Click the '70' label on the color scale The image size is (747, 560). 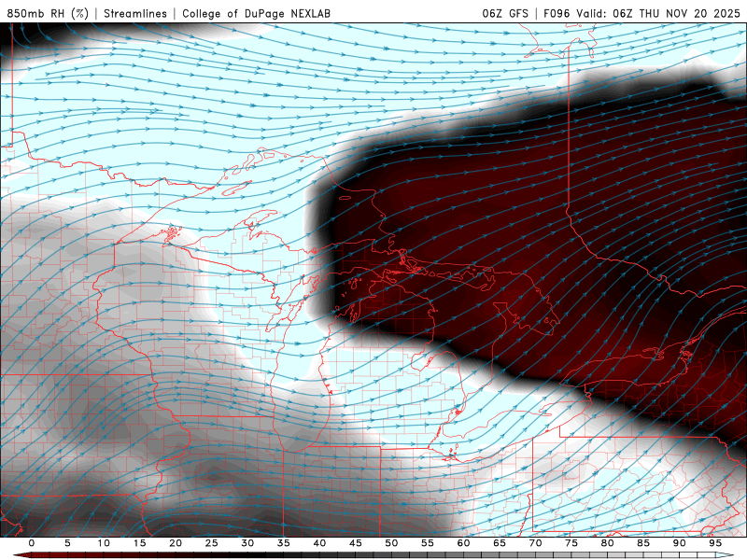(535, 543)
